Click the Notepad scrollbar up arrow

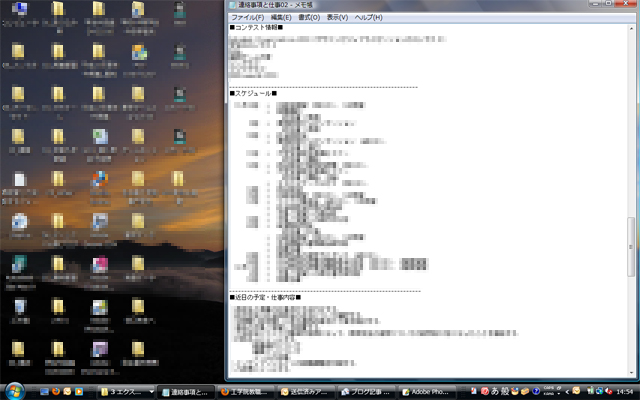tap(631, 29)
